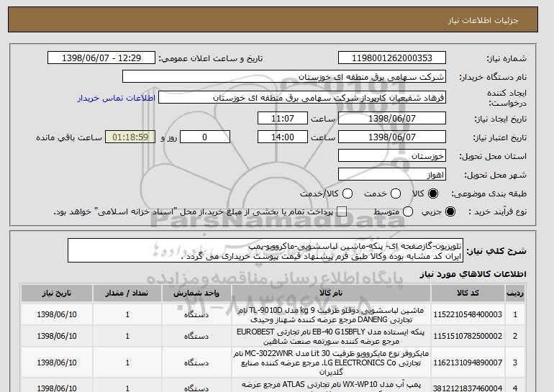Click the need date in row 1
The image size is (554, 392).
57,314
